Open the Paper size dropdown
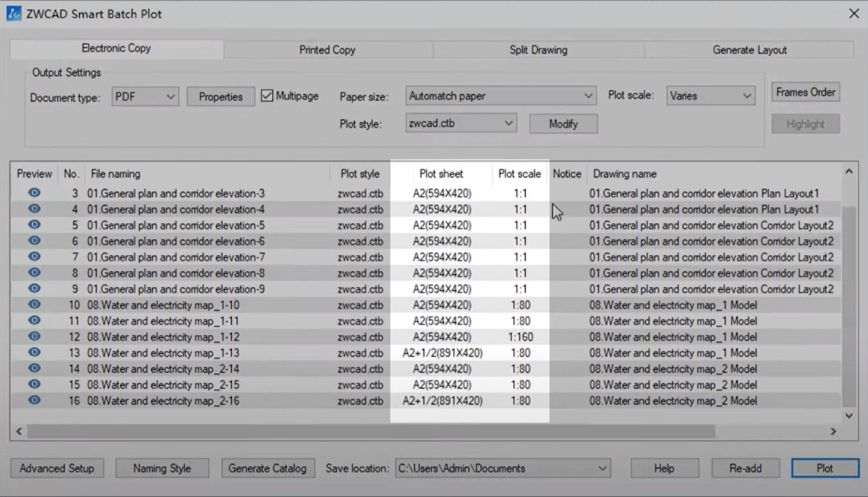The width and height of the screenshot is (868, 497). 500,96
